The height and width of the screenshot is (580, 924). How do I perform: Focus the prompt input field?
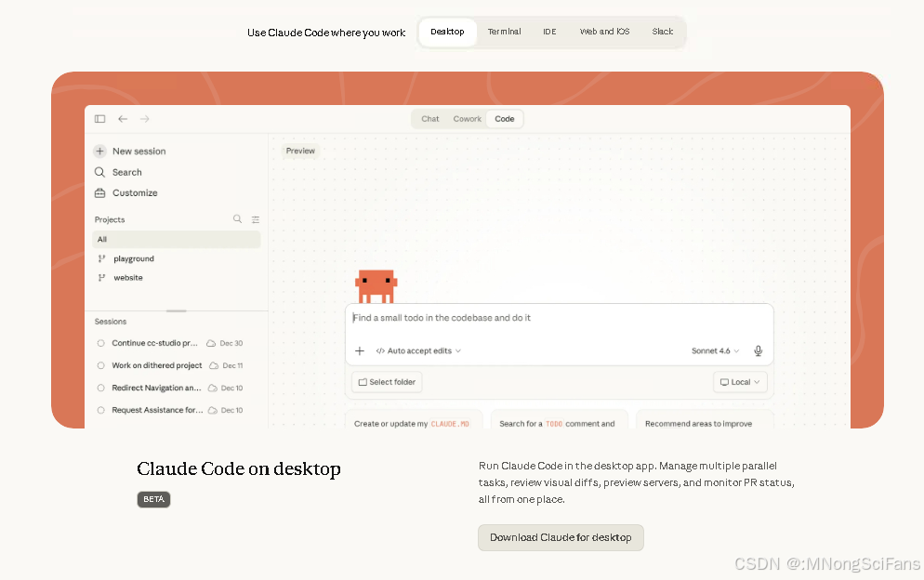point(559,318)
